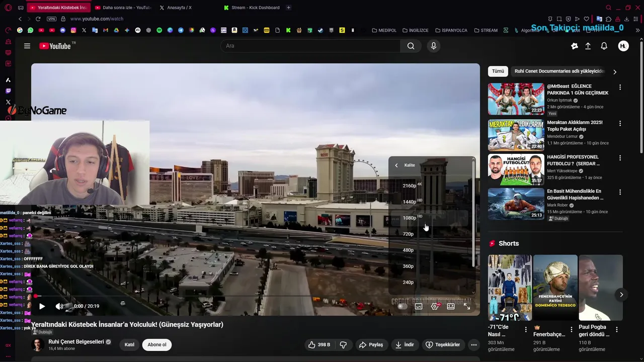Open options for En Basit Mühendislikle video
The image size is (644, 362).
(620, 192)
